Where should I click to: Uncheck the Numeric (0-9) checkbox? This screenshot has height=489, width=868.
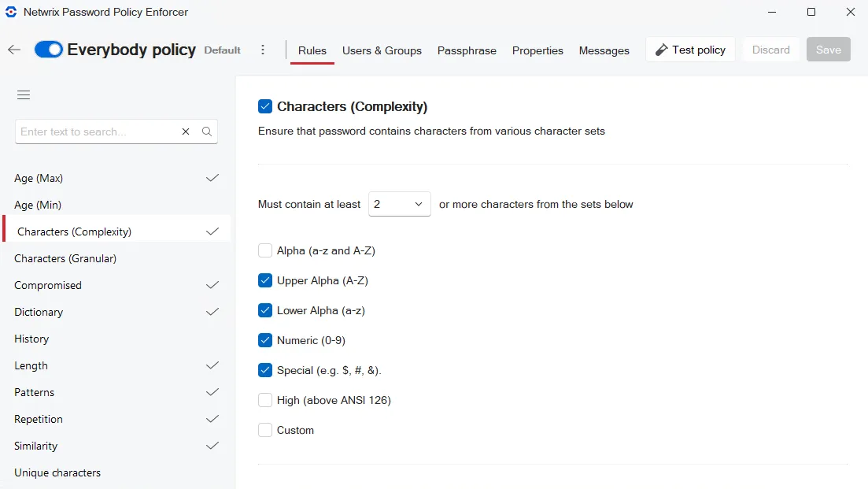tap(265, 340)
